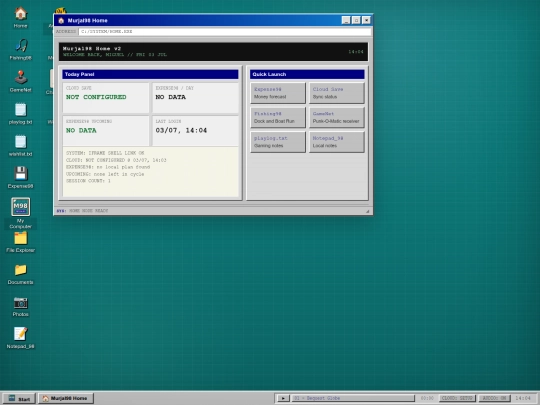This screenshot has width=540, height=405.
Task: Open CLOUD: SETUP status in taskbar
Action: pos(457,398)
